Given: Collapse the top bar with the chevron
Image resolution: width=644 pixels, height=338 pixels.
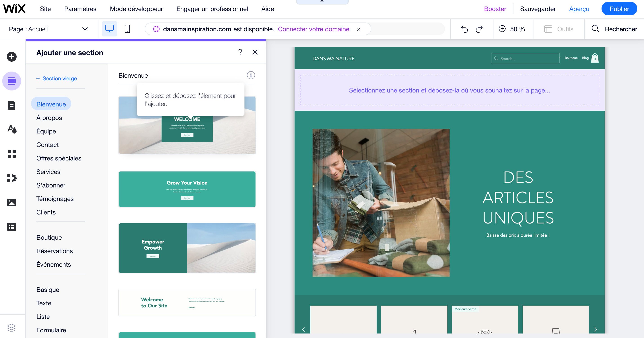Looking at the screenshot, I should pos(322,2).
